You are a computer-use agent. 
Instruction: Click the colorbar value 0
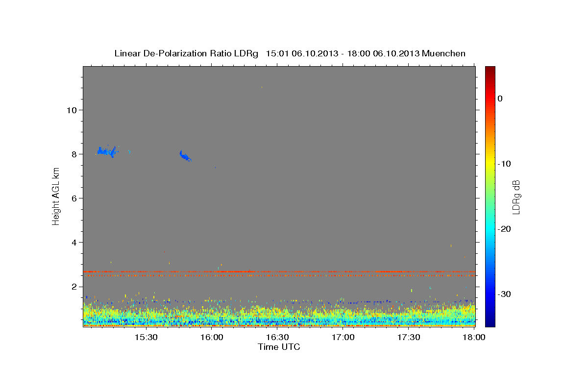(x=500, y=98)
